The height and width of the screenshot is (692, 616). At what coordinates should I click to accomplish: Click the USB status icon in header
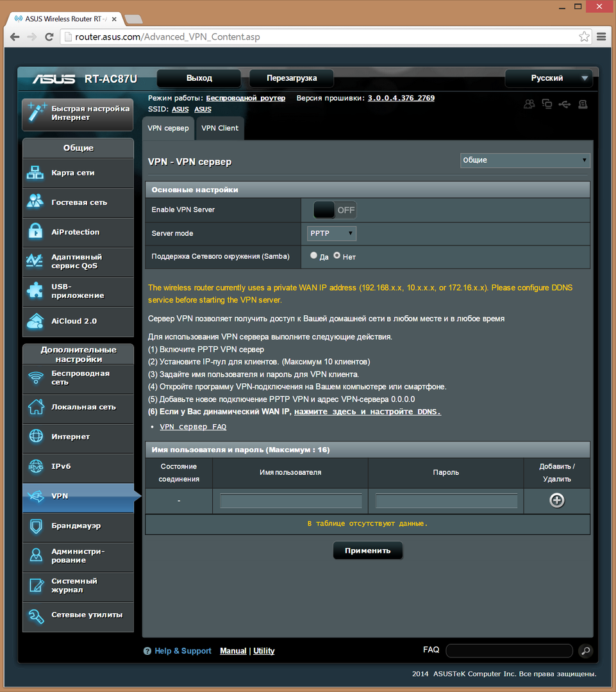click(x=564, y=104)
